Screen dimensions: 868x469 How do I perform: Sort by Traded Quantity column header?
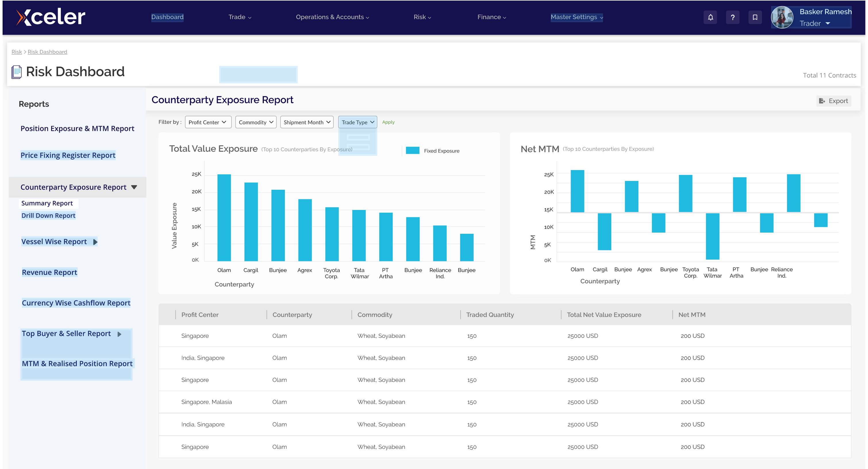click(490, 315)
